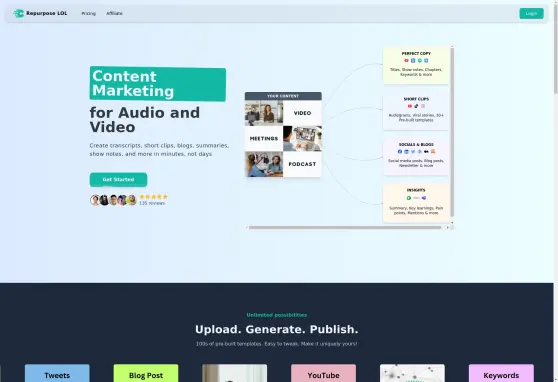Click the green icon under Insights
The width and height of the screenshot is (558, 382).
click(409, 198)
